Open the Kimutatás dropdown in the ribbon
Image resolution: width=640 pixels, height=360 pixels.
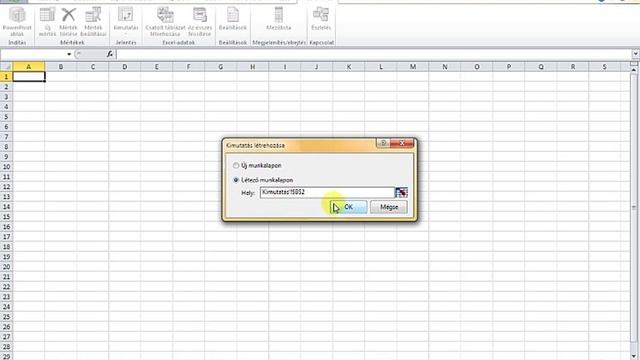[126, 20]
